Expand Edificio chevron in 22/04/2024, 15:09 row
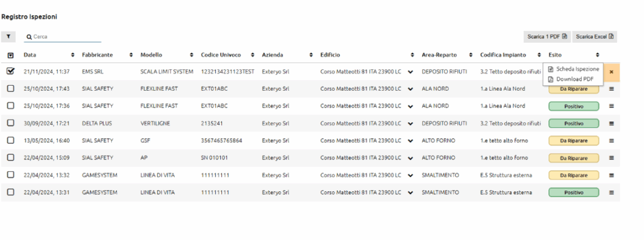Image resolution: width=644 pixels, height=240 pixels. click(x=410, y=159)
